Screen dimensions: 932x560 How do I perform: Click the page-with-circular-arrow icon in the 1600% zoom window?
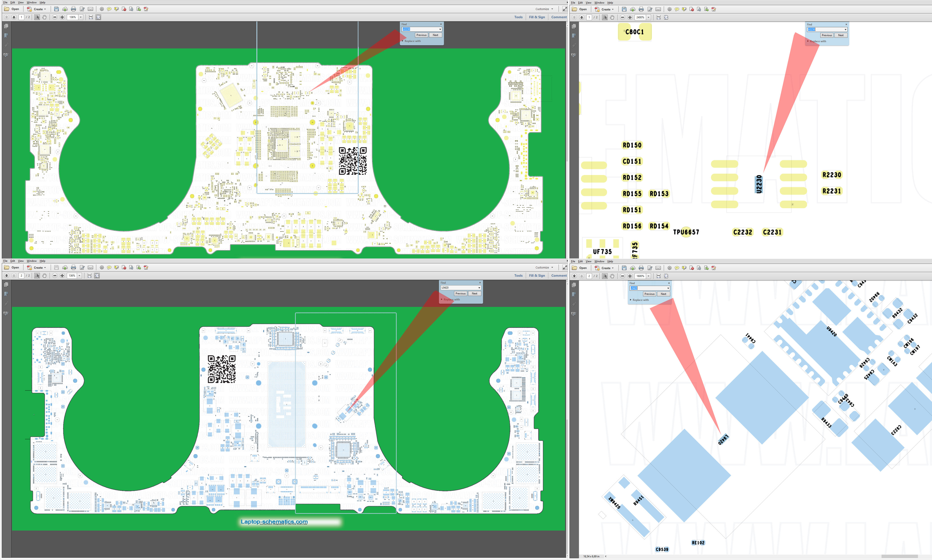click(699, 268)
